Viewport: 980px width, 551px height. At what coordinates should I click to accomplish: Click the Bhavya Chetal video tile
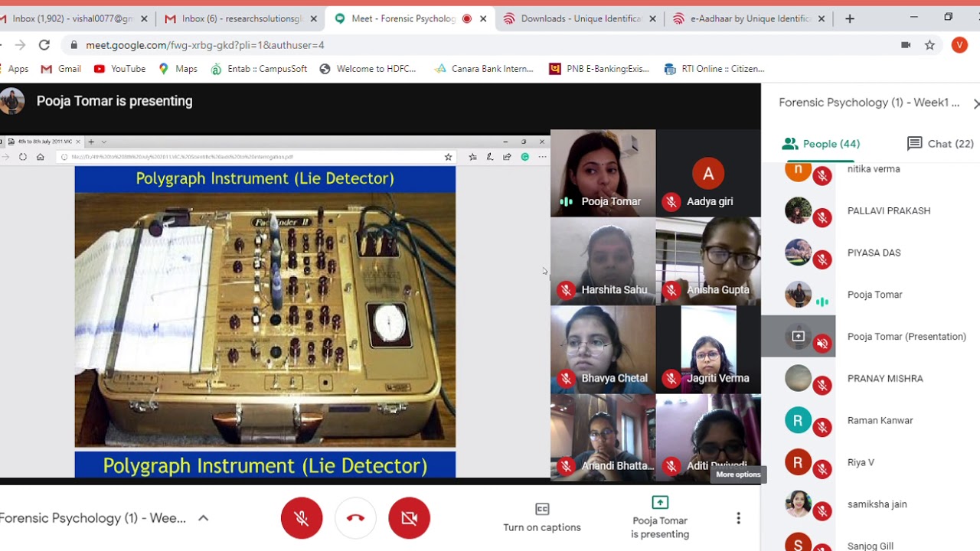coord(603,350)
